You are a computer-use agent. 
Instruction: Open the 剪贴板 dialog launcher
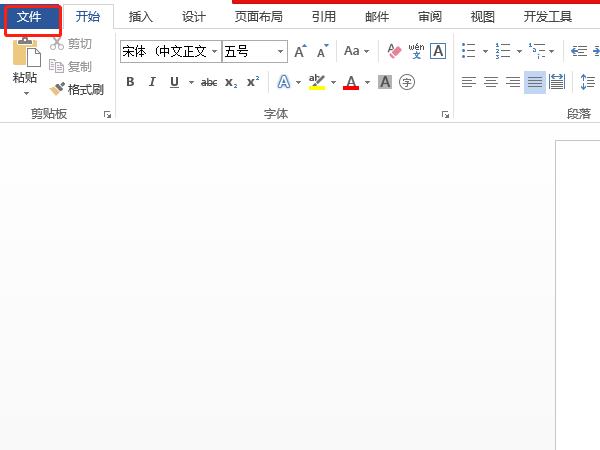[108, 114]
